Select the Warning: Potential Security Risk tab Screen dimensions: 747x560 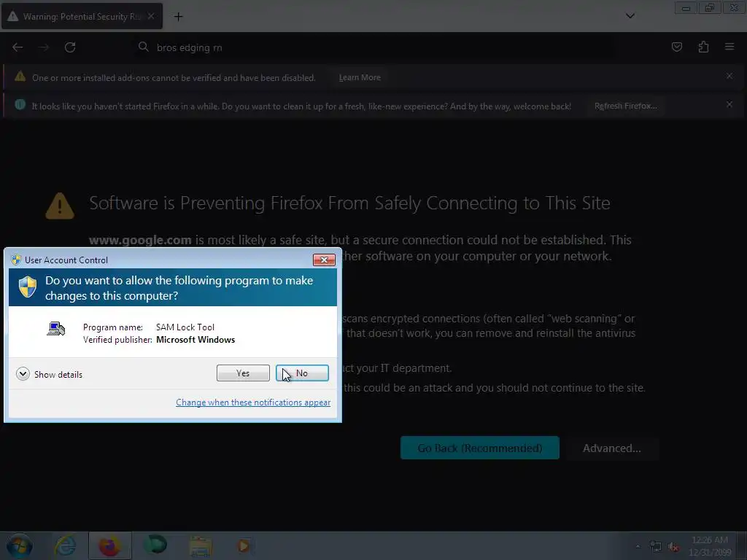pos(82,16)
